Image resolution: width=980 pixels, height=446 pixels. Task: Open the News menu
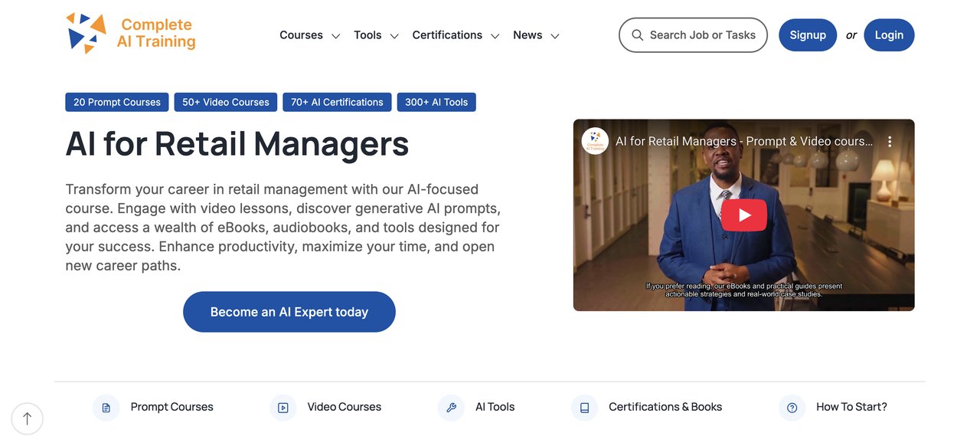(x=528, y=35)
